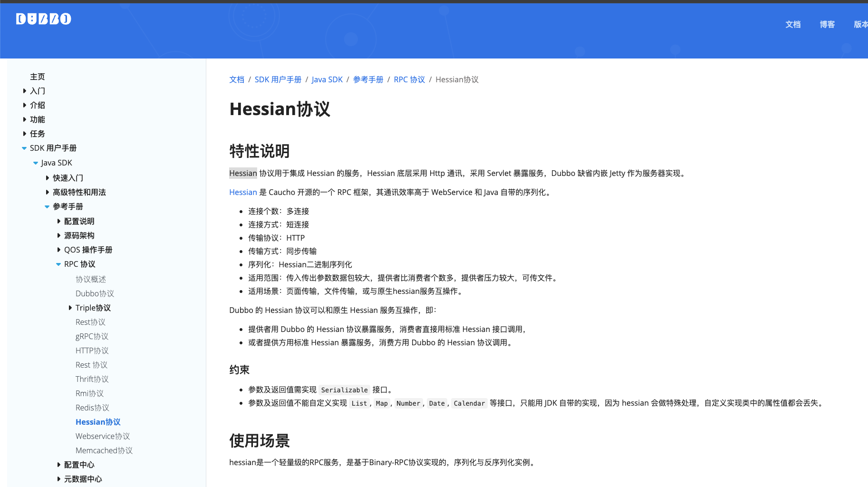Click 参考手册 breadcrumb link
This screenshot has height=487, width=868.
point(368,79)
